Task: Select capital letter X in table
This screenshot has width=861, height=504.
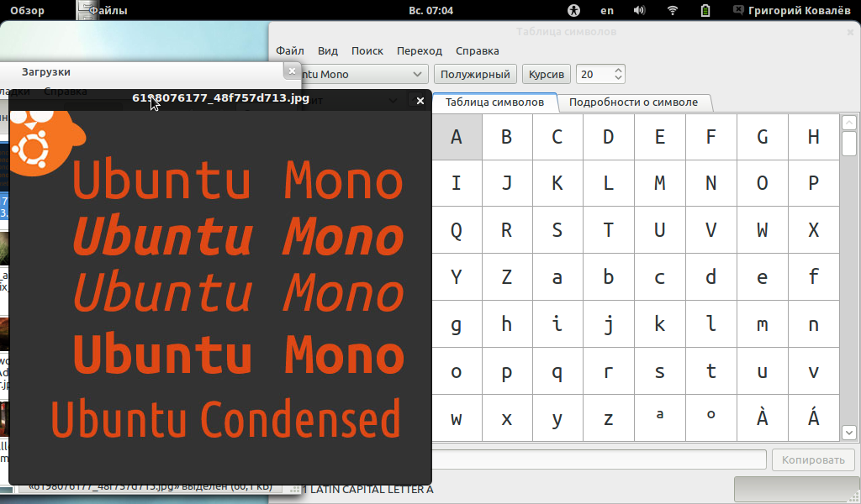Action: click(814, 230)
